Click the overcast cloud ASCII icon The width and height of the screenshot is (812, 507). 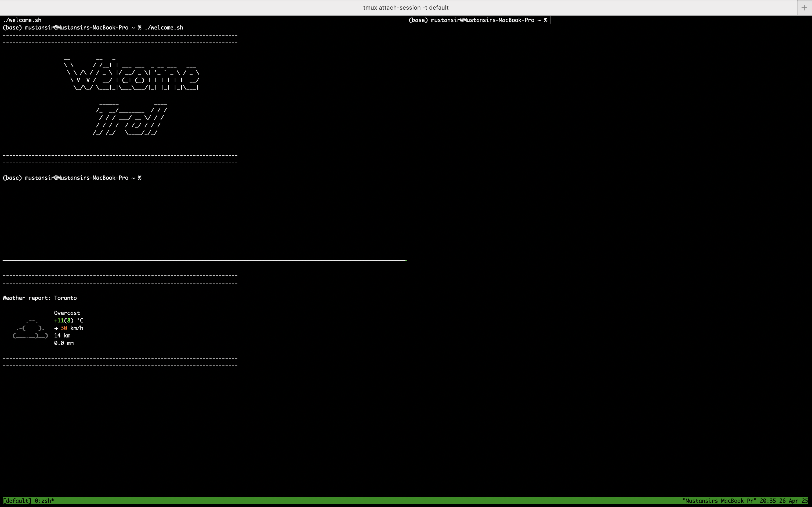[30, 329]
